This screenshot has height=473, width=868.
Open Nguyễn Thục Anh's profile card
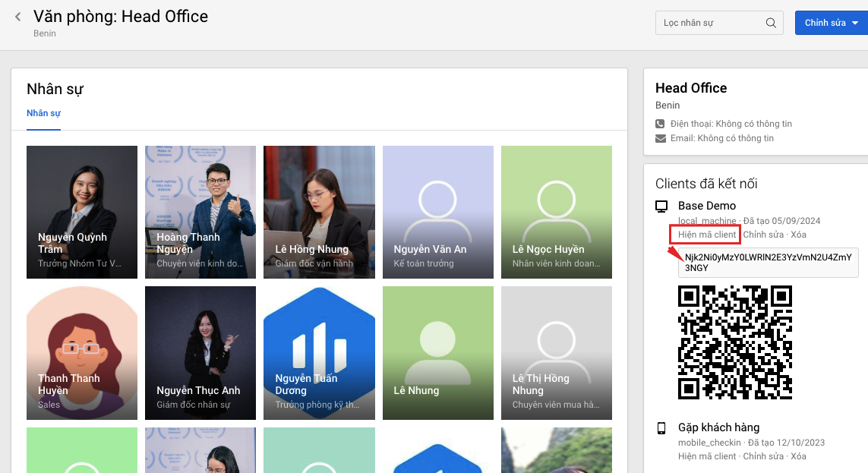coord(200,353)
